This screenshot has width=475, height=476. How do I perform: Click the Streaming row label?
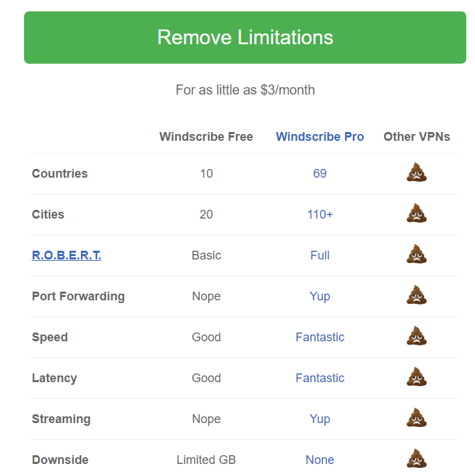pyautogui.click(x=61, y=419)
